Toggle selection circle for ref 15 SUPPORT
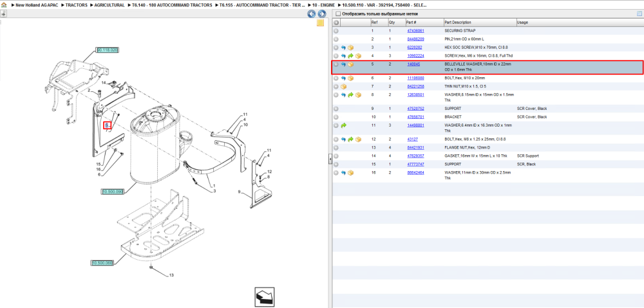Image resolution: width=644 pixels, height=308 pixels. point(336,164)
